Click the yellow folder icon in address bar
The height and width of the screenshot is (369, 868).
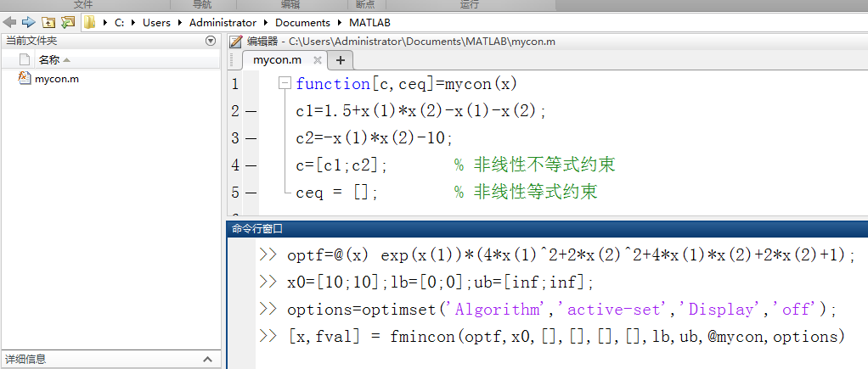tap(90, 23)
